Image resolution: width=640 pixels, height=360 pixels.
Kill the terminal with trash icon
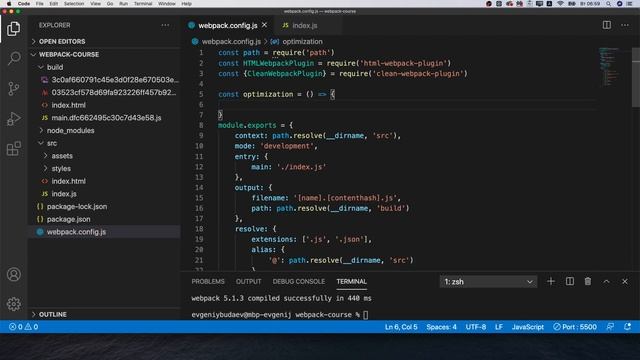tap(588, 281)
